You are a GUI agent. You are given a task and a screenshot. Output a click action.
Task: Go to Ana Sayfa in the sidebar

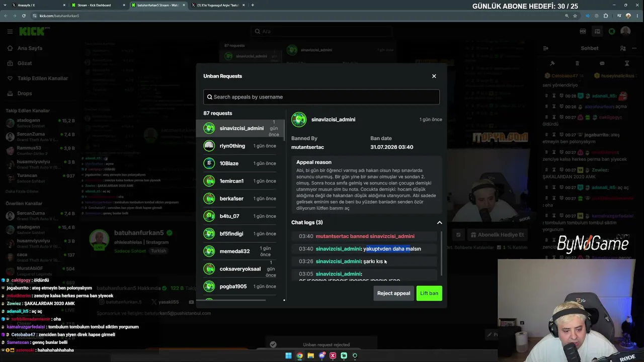pos(30,48)
